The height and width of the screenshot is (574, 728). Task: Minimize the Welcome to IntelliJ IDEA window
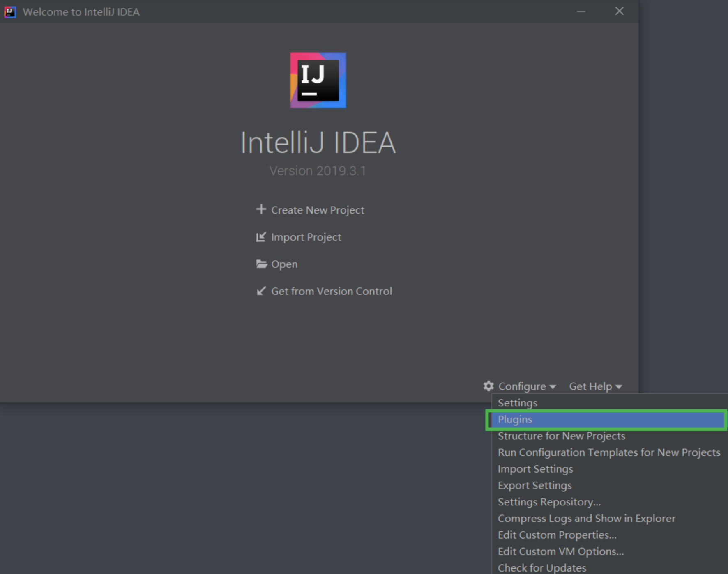581,11
